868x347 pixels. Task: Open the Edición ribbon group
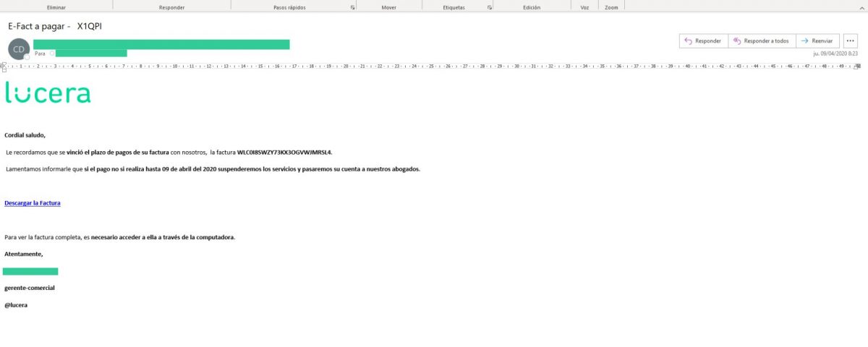[x=532, y=7]
